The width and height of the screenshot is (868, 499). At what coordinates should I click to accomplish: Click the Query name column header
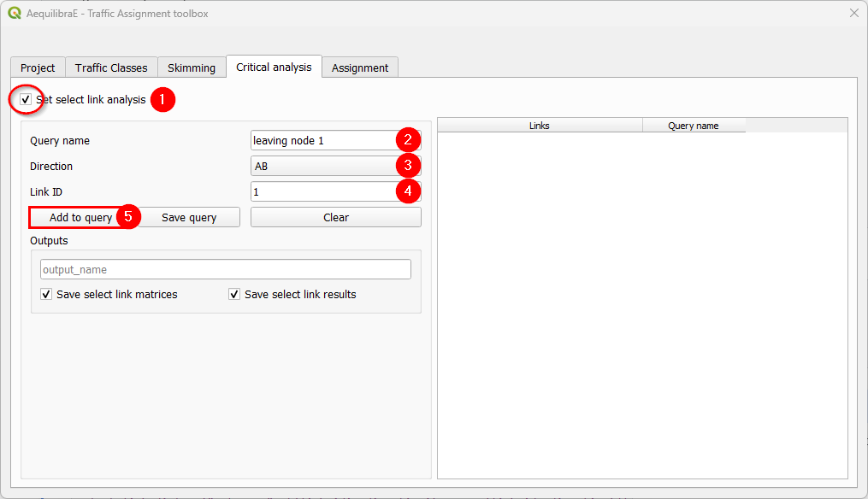[x=694, y=125]
